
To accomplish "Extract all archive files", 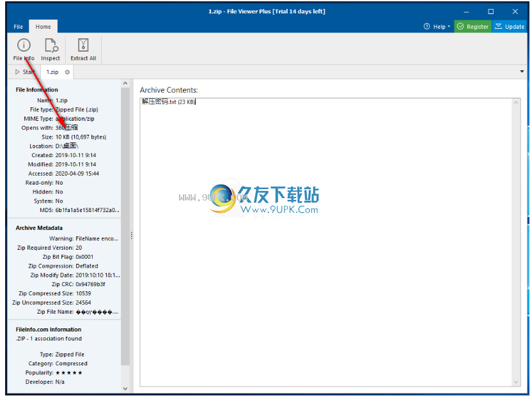I will click(x=83, y=49).
